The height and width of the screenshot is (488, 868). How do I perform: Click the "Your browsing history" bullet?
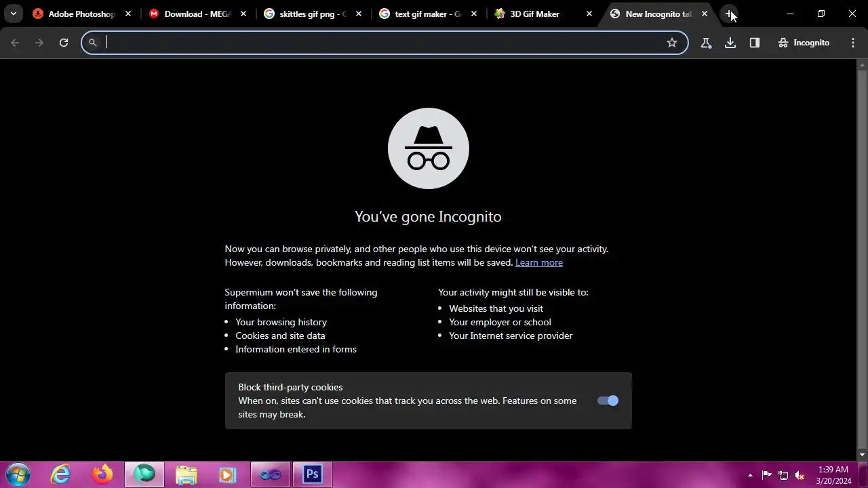tap(281, 322)
